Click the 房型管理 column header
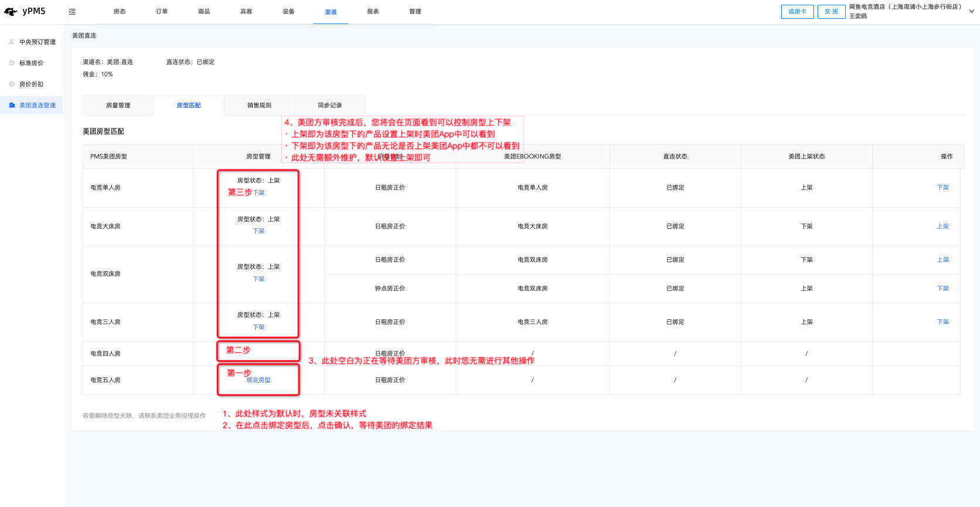Image resolution: width=980 pixels, height=507 pixels. [259, 157]
